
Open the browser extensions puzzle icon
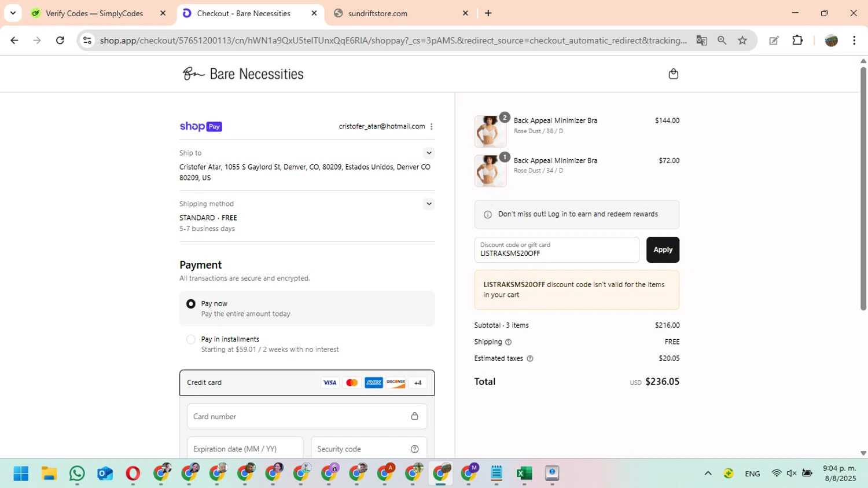click(x=797, y=41)
